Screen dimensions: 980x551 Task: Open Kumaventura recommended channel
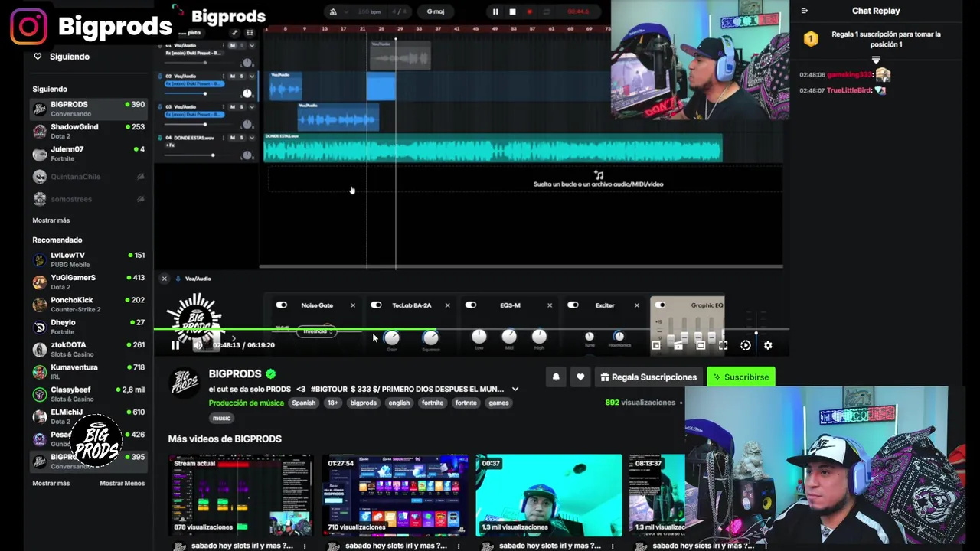89,371
